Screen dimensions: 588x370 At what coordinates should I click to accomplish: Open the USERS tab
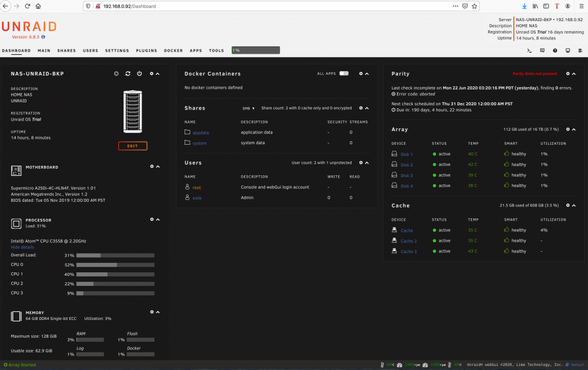[x=91, y=50]
